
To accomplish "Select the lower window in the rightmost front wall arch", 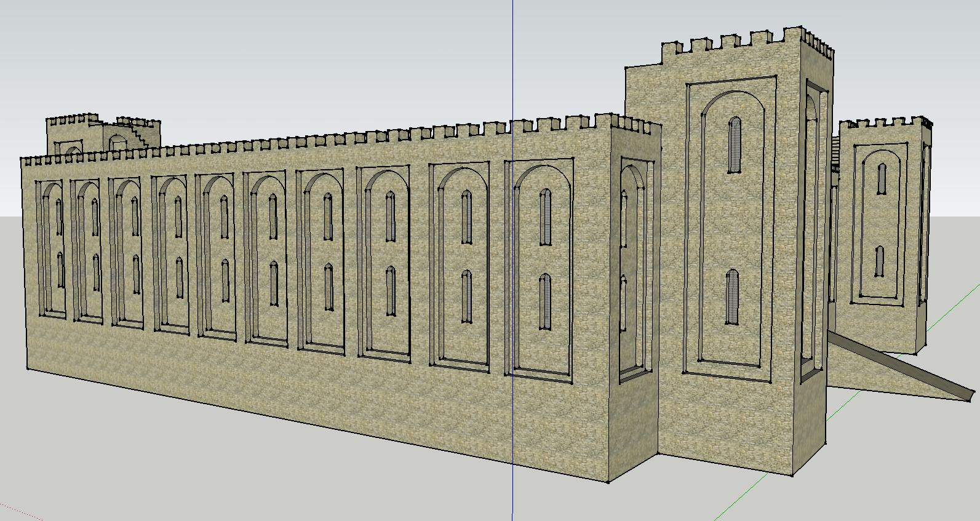I will tap(545, 302).
